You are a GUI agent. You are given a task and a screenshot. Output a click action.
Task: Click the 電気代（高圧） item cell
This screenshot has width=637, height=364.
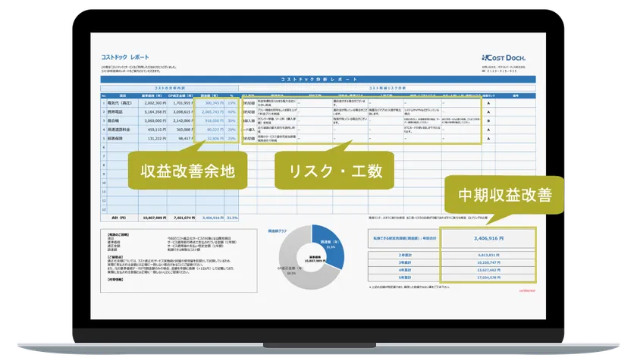point(122,103)
